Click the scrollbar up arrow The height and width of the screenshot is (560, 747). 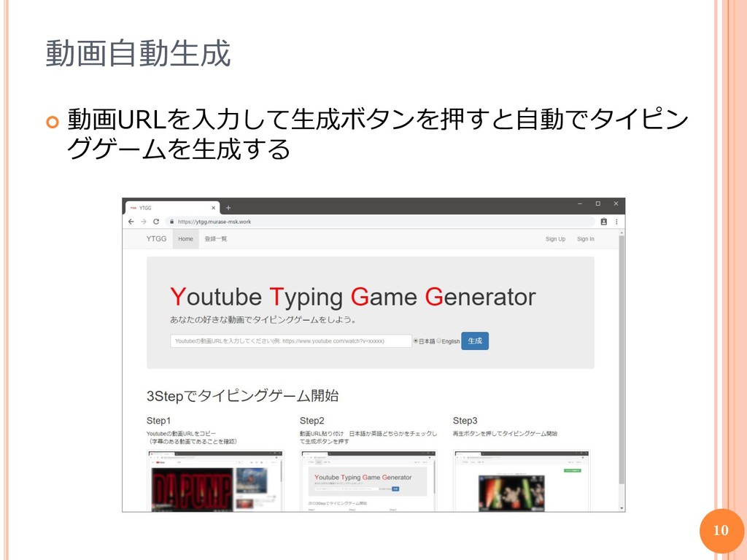point(622,233)
